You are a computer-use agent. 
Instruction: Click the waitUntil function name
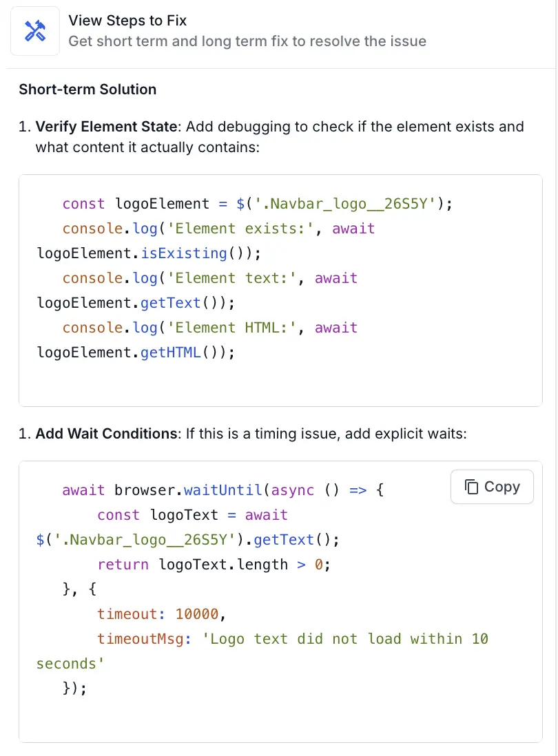click(224, 490)
